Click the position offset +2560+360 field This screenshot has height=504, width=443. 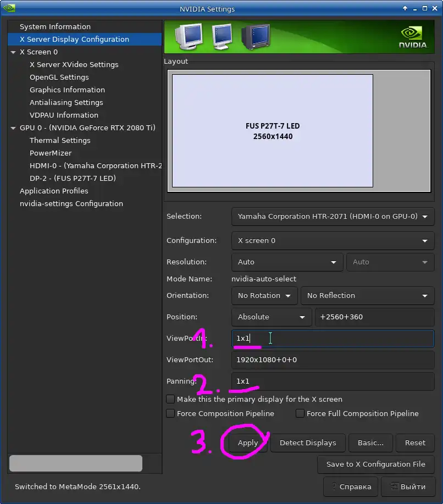pos(374,317)
